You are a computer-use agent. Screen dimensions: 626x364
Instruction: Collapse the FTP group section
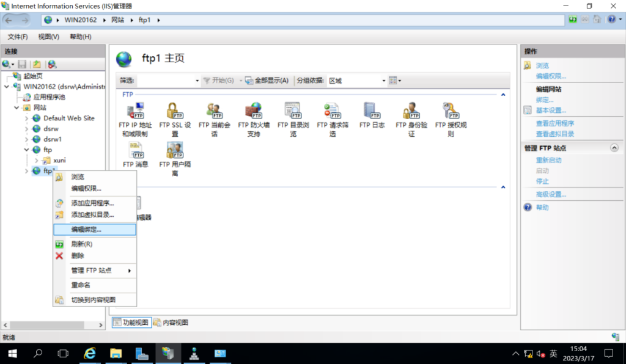[503, 95]
